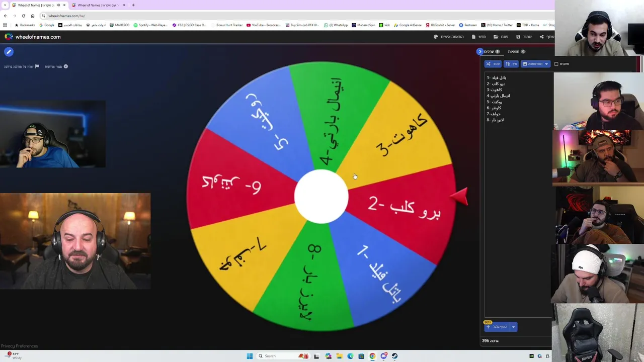Click the browser Back arrow
Image resolution: width=644 pixels, height=362 pixels.
pos(6,16)
